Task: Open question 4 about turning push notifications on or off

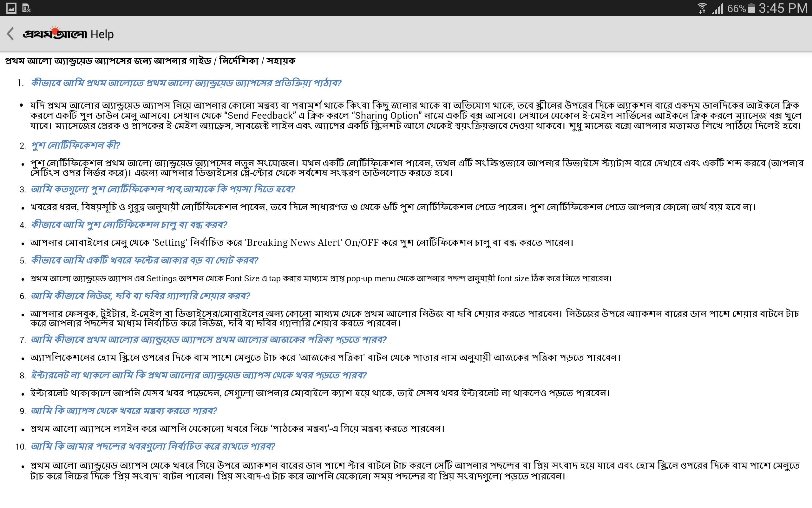Action: [129, 224]
